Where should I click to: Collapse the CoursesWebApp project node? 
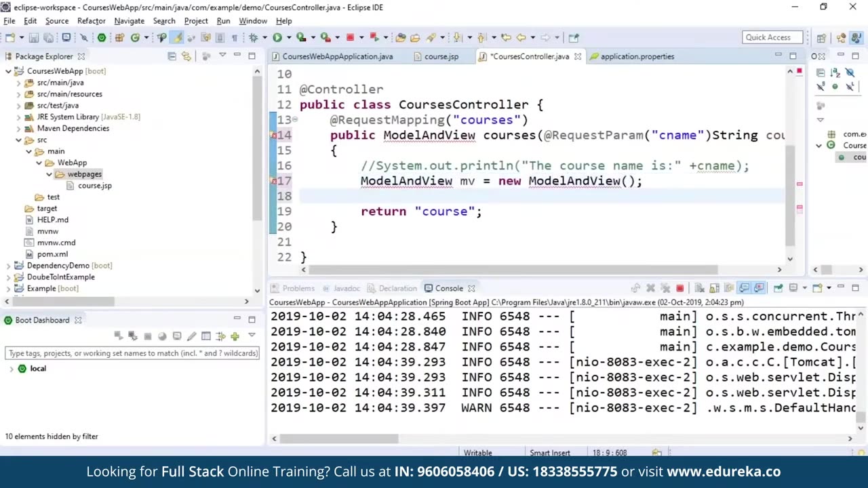(x=8, y=71)
